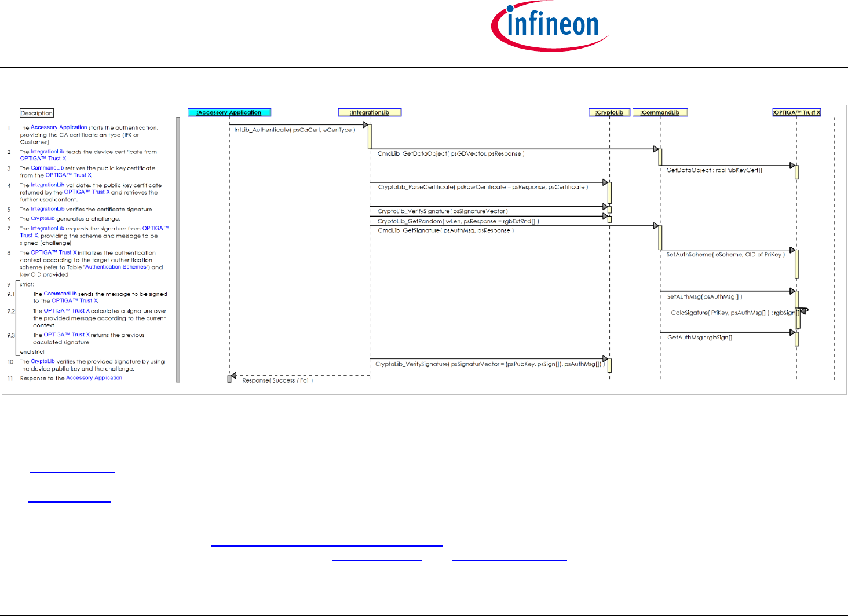
Task: Select the SetAuthMsg( psAuthMsg[] ) message
Action: coord(705,297)
